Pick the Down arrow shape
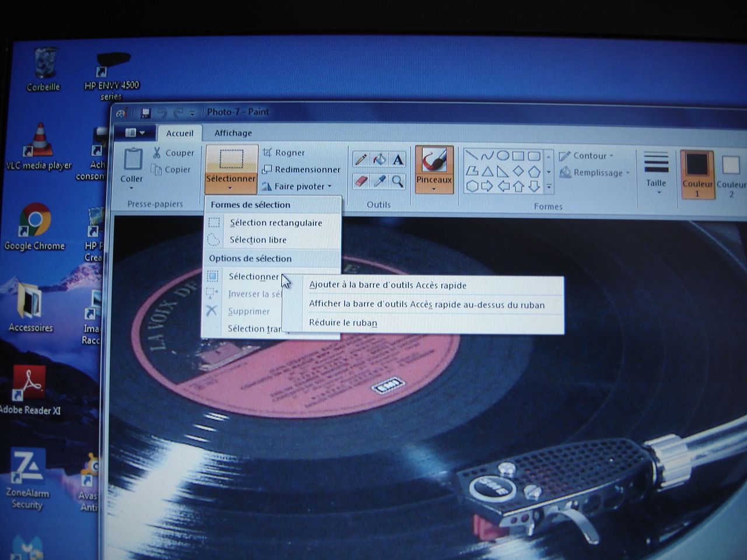 [534, 187]
